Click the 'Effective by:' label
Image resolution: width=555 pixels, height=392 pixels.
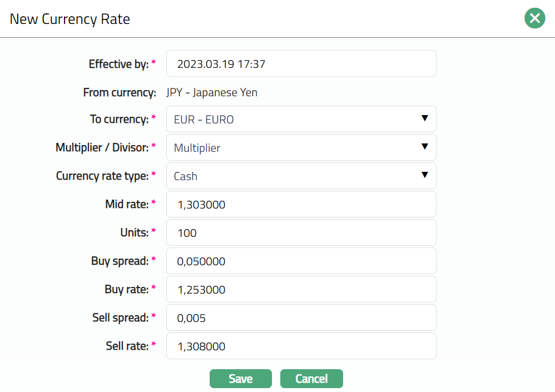[x=118, y=64]
